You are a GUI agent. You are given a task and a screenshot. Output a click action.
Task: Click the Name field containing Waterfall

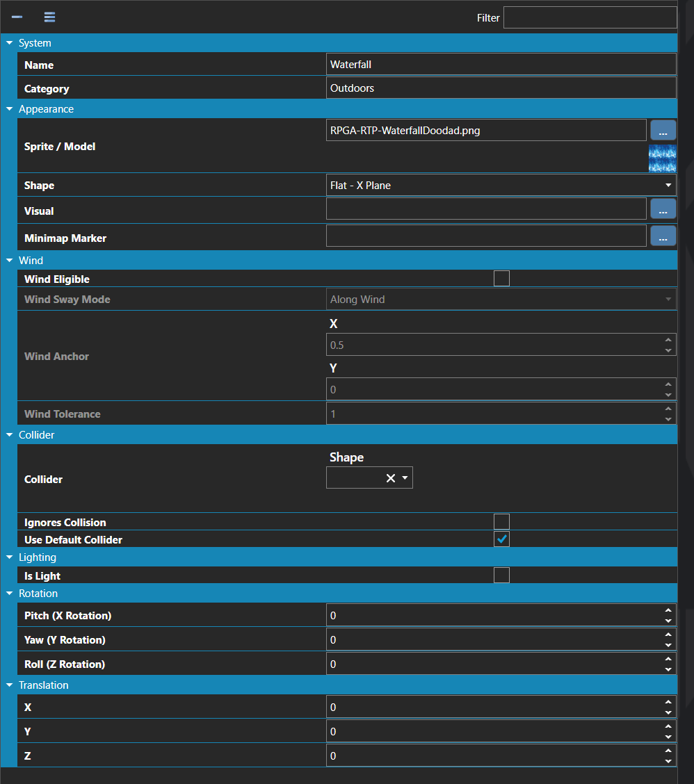[501, 65]
